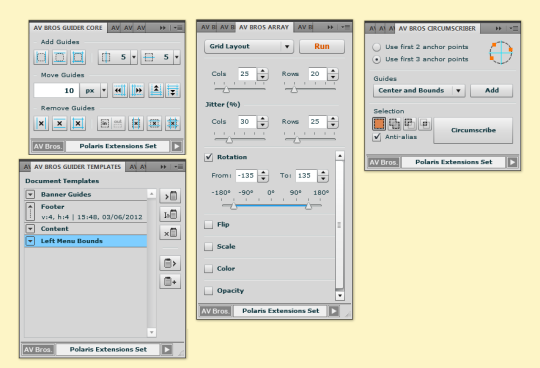The image size is (540, 368).
Task: Open the Grid Layout dropdown
Action: coord(249,46)
